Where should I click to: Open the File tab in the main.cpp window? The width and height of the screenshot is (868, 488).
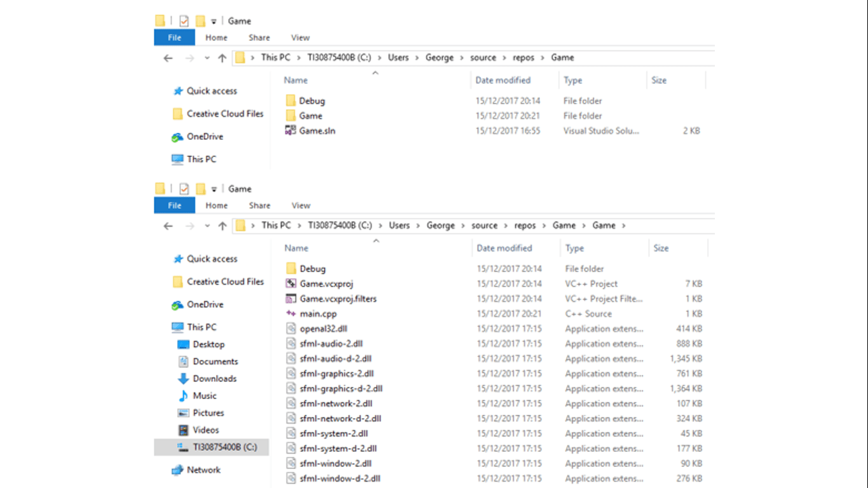175,205
